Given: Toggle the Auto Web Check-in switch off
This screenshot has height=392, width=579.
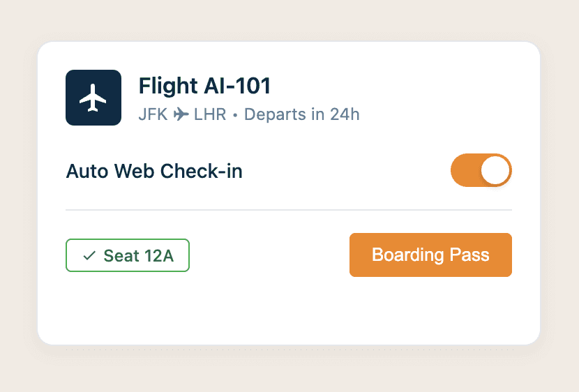Looking at the screenshot, I should (x=481, y=170).
